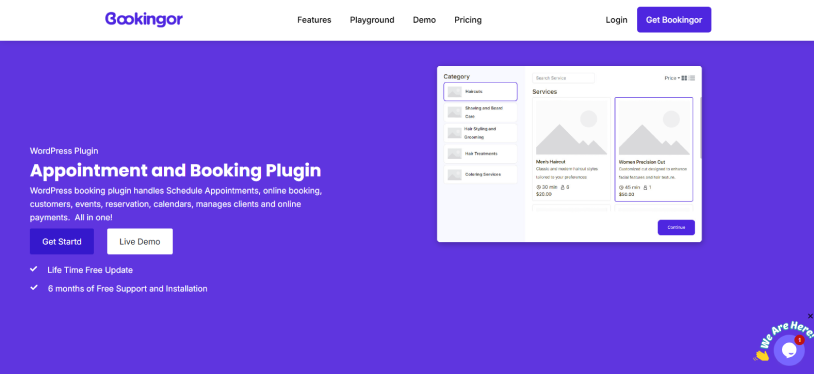814x374 pixels.
Task: Switch services to grid view
Action: coord(684,78)
